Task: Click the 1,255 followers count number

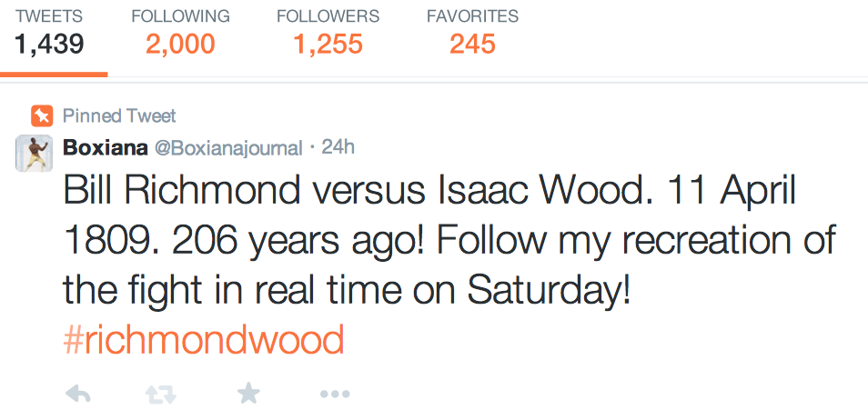Action: 328,44
